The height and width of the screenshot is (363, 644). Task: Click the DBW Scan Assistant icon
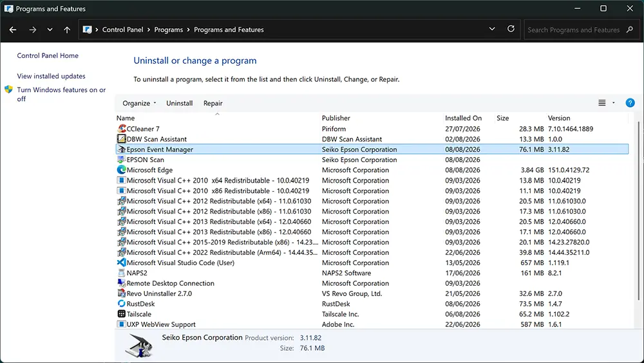(122, 139)
